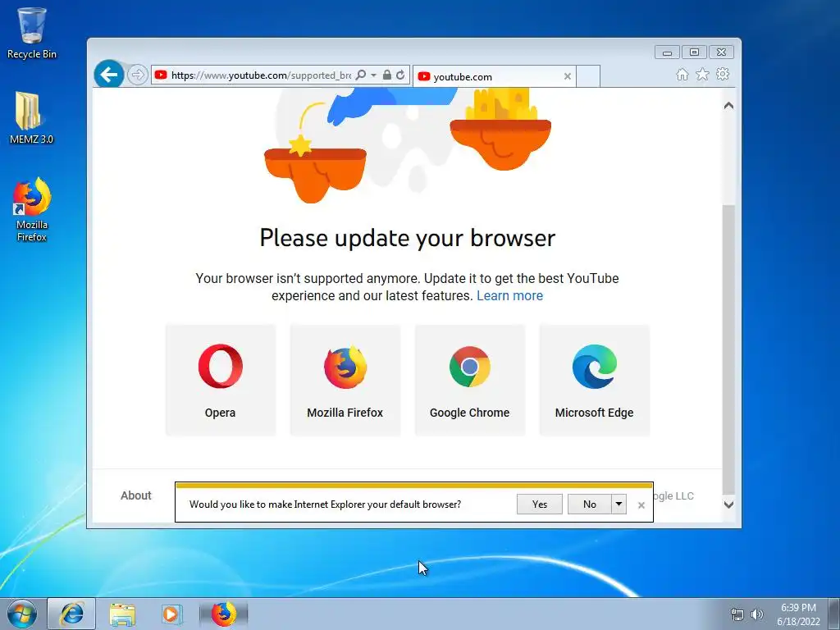Open the address bar autocomplete dropdown arrow

(x=373, y=75)
